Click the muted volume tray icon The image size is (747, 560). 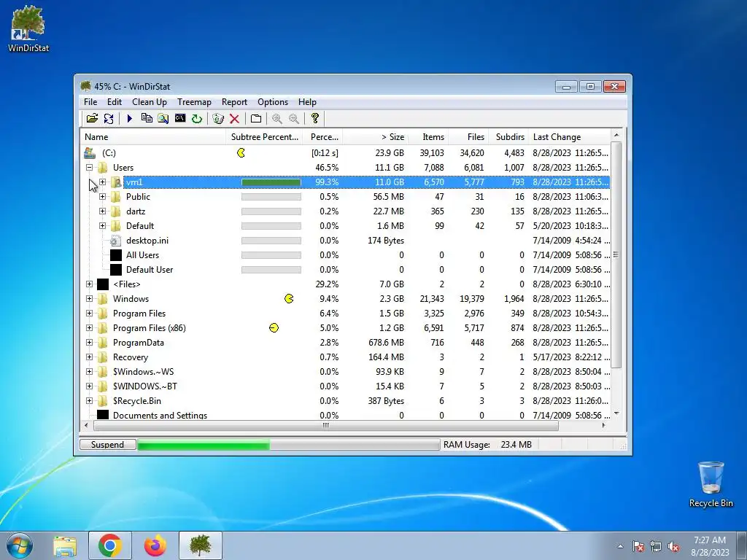point(673,546)
